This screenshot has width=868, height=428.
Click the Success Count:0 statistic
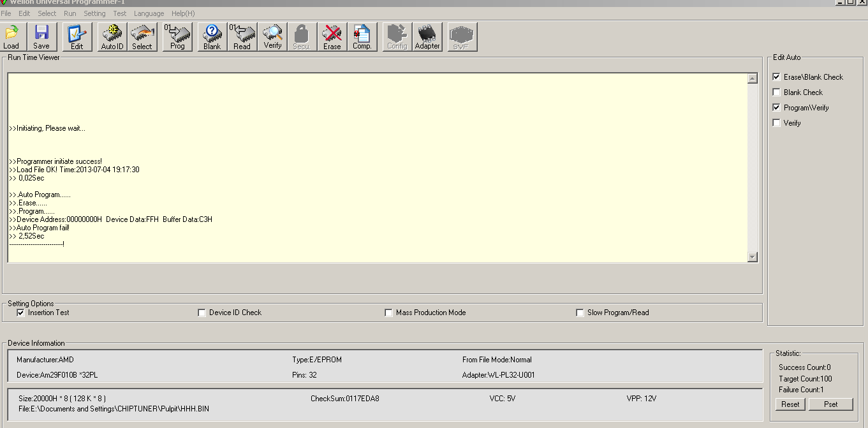click(x=805, y=367)
